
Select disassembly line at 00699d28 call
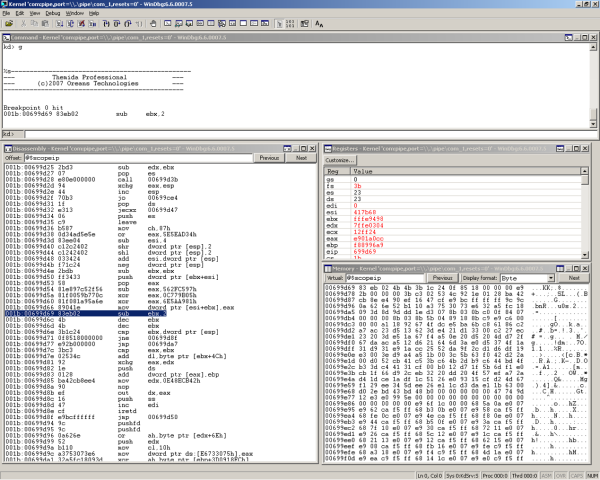point(92,180)
